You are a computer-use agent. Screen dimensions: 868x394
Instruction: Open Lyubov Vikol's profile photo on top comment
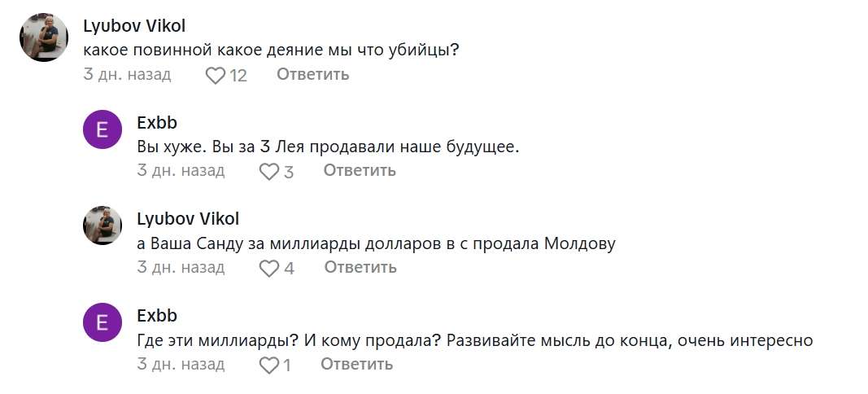click(x=44, y=37)
